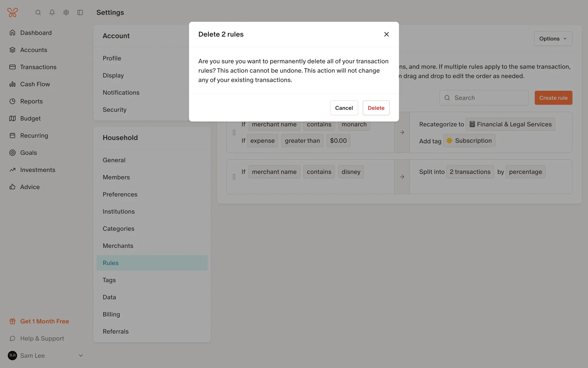The image size is (588, 368).
Task: Click the search magnifier icon in top bar
Action: [x=38, y=13]
